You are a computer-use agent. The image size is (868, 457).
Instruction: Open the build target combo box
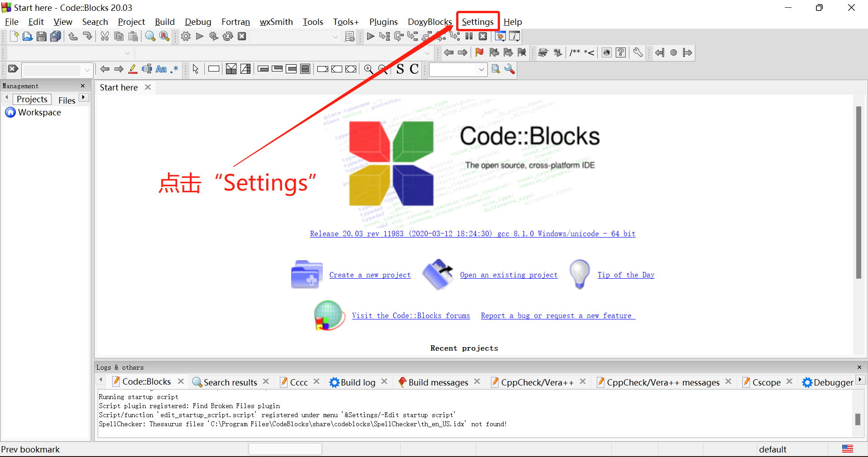(335, 37)
